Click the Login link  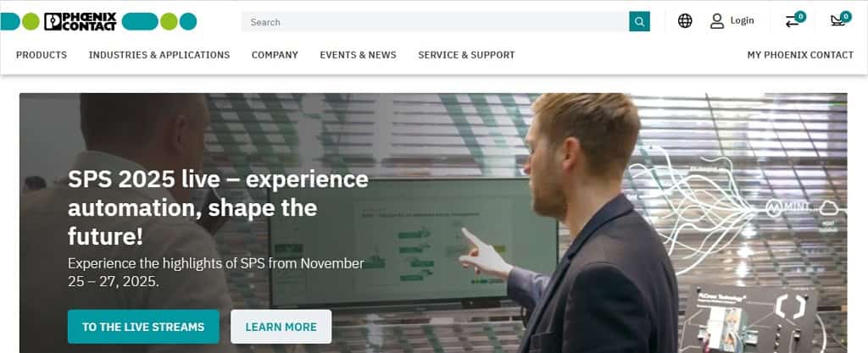tap(742, 20)
